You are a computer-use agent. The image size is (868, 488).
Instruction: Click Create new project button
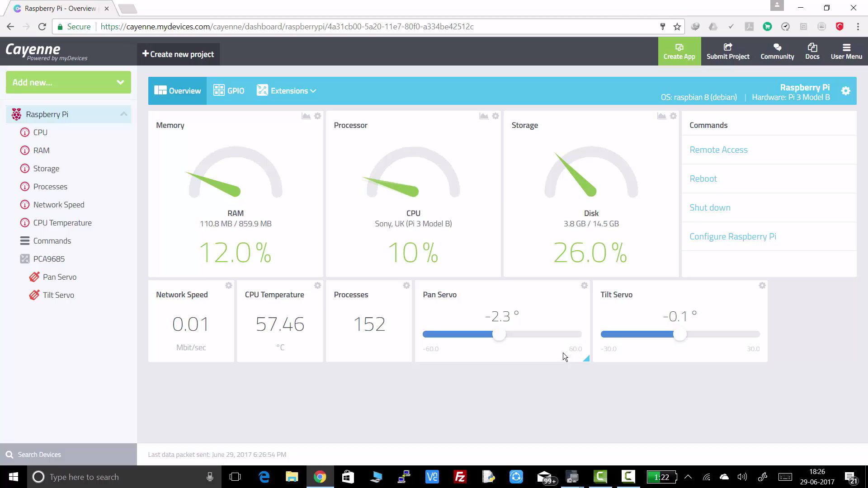coord(178,54)
